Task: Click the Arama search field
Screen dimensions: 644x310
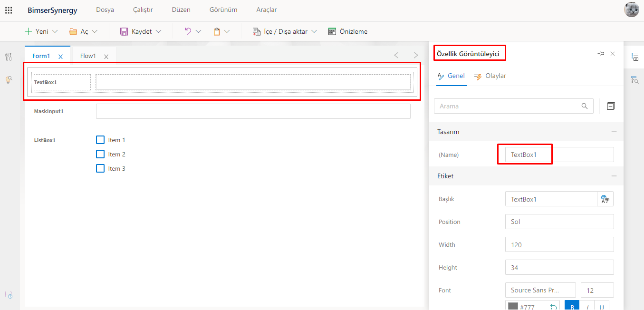Action: 508,106
